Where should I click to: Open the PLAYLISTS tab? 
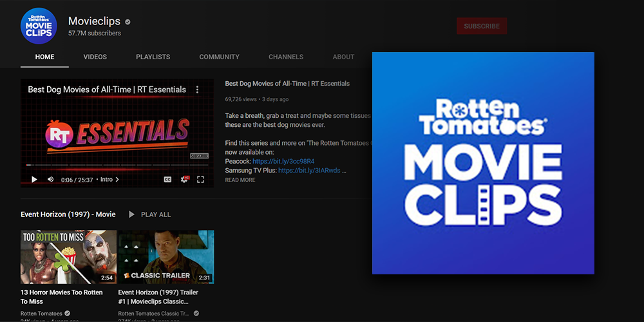point(153,57)
